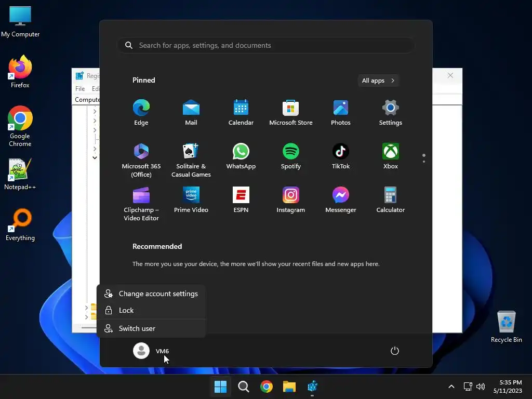Open the Calendar app

pyautogui.click(x=241, y=112)
